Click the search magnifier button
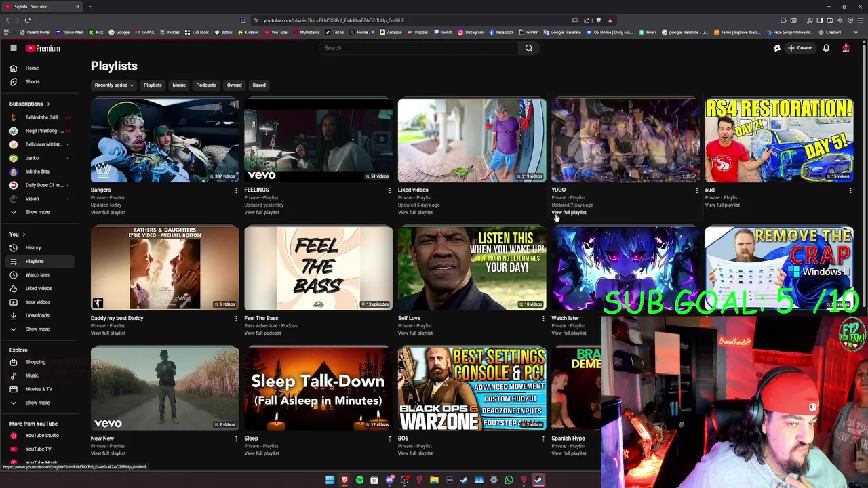This screenshot has height=488, width=868. point(529,48)
